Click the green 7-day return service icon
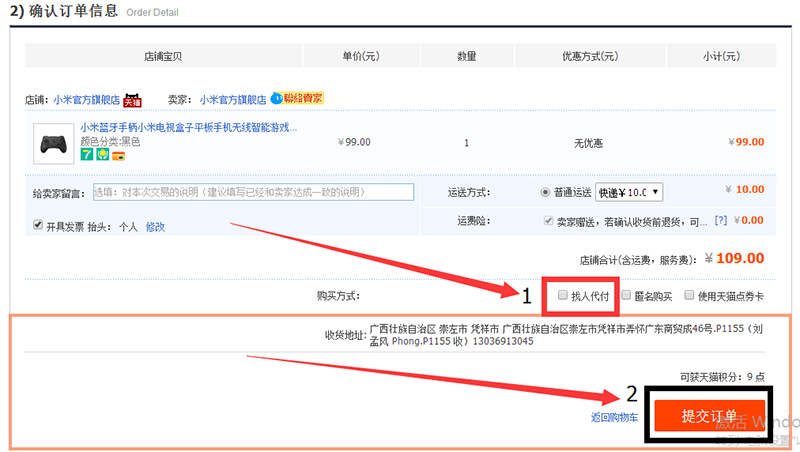 tap(87, 154)
